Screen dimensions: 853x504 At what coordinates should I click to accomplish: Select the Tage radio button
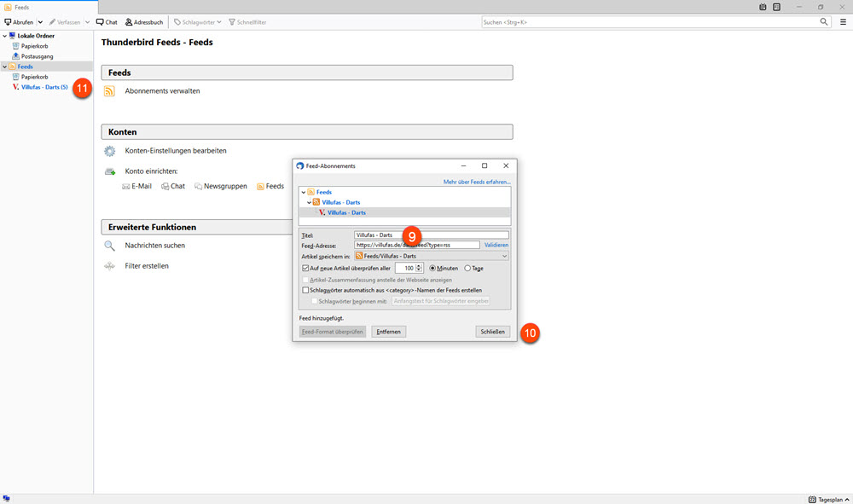tap(467, 268)
